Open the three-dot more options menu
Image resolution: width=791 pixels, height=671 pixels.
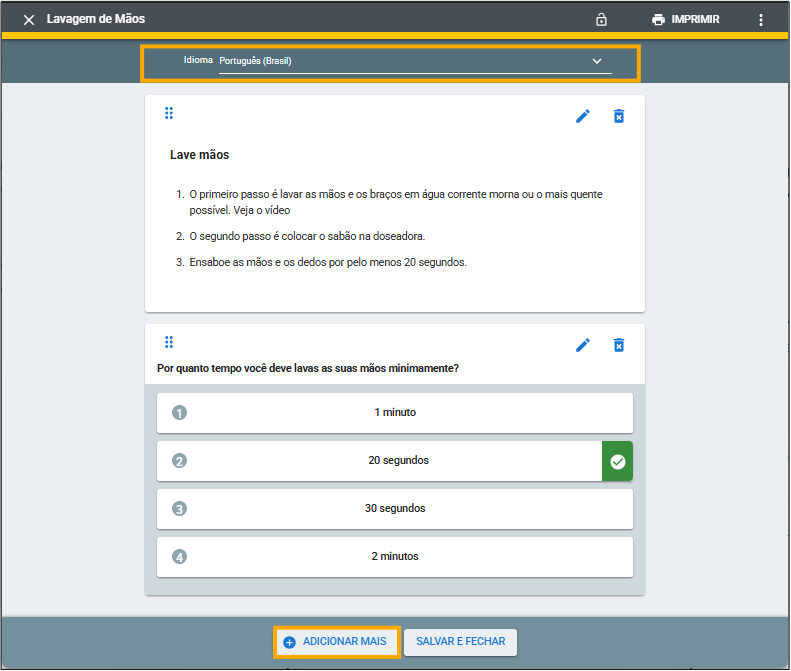(760, 20)
